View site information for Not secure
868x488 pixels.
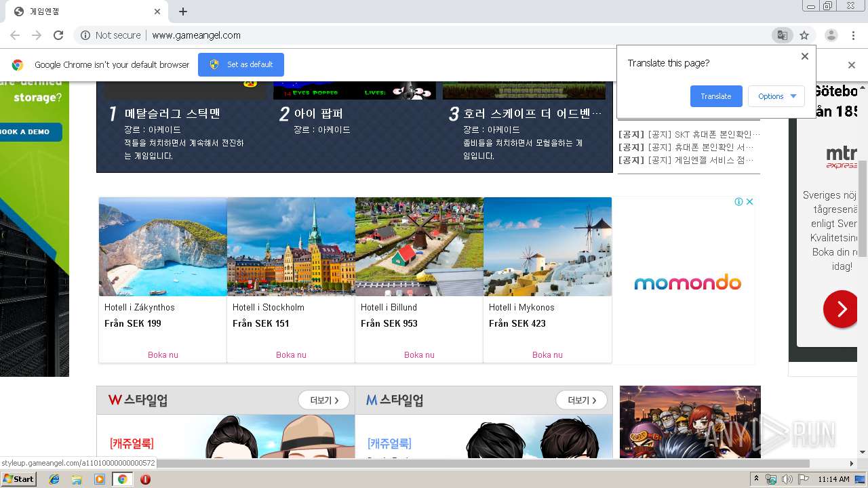(111, 35)
